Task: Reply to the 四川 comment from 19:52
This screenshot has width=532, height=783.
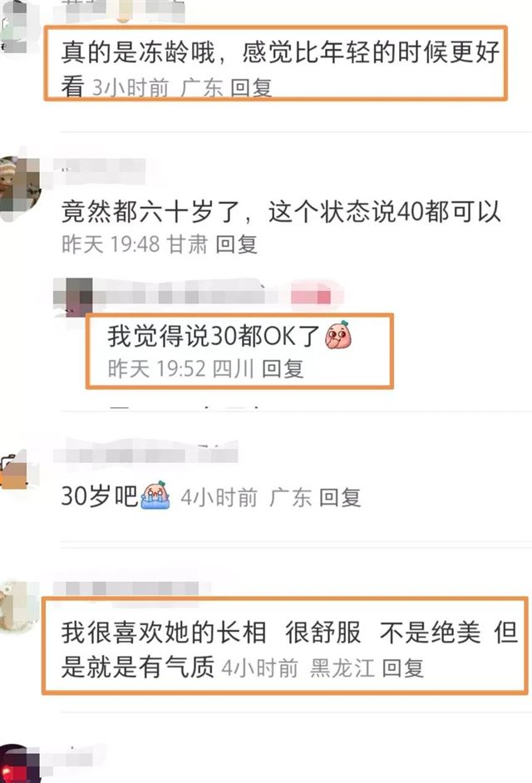Action: (x=283, y=368)
